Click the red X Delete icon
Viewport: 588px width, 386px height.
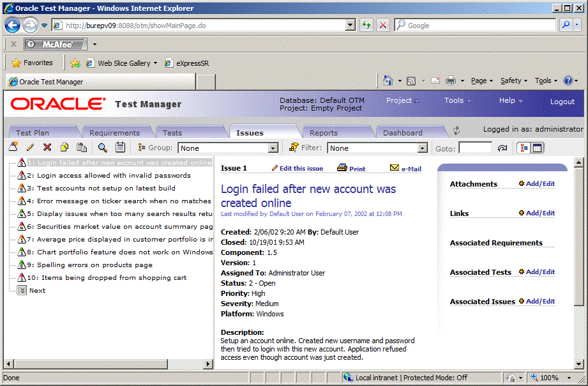click(x=47, y=147)
